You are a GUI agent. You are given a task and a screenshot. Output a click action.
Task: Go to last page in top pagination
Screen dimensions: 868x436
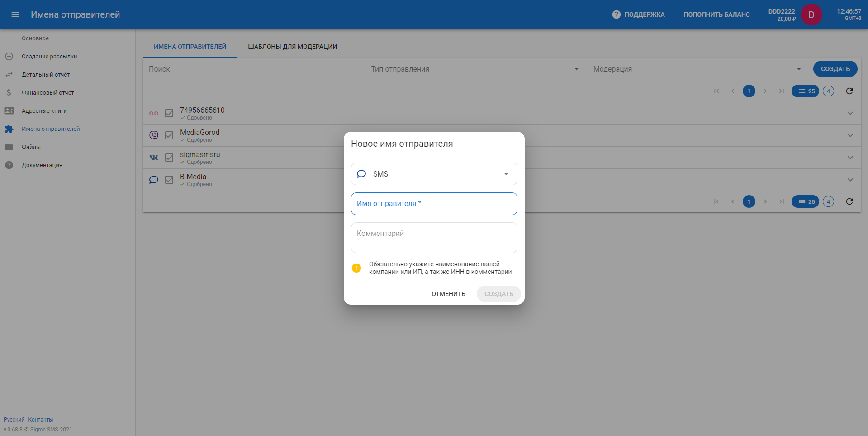click(782, 91)
